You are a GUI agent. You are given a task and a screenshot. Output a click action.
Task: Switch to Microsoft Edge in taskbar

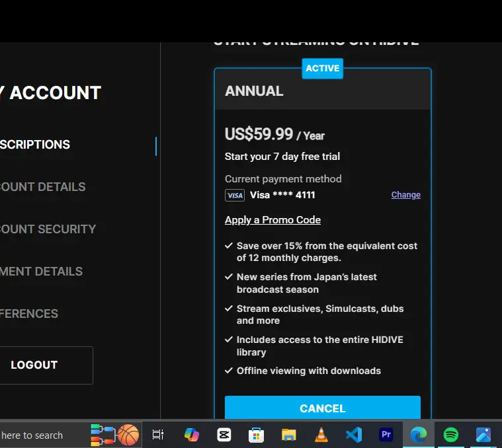tap(419, 435)
